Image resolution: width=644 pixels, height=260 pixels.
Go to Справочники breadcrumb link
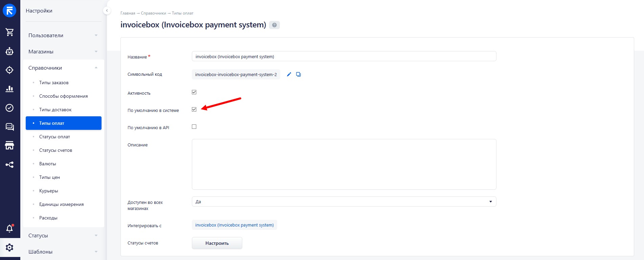tap(153, 13)
